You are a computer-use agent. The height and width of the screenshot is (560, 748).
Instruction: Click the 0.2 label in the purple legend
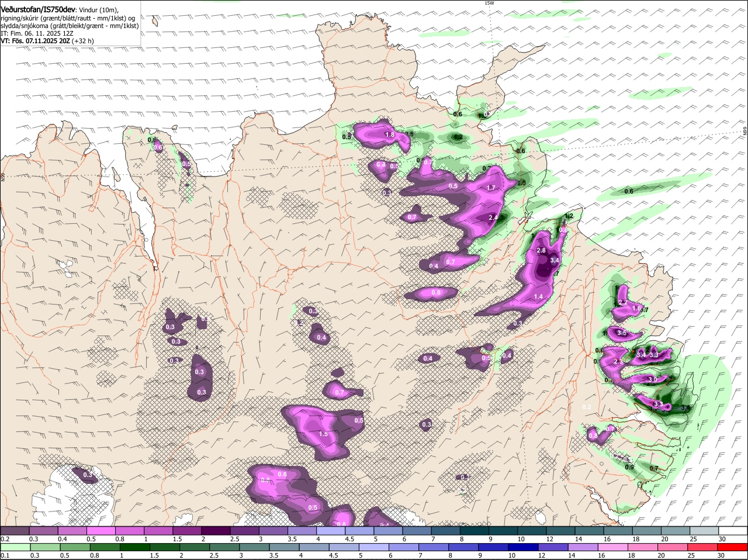[5, 539]
